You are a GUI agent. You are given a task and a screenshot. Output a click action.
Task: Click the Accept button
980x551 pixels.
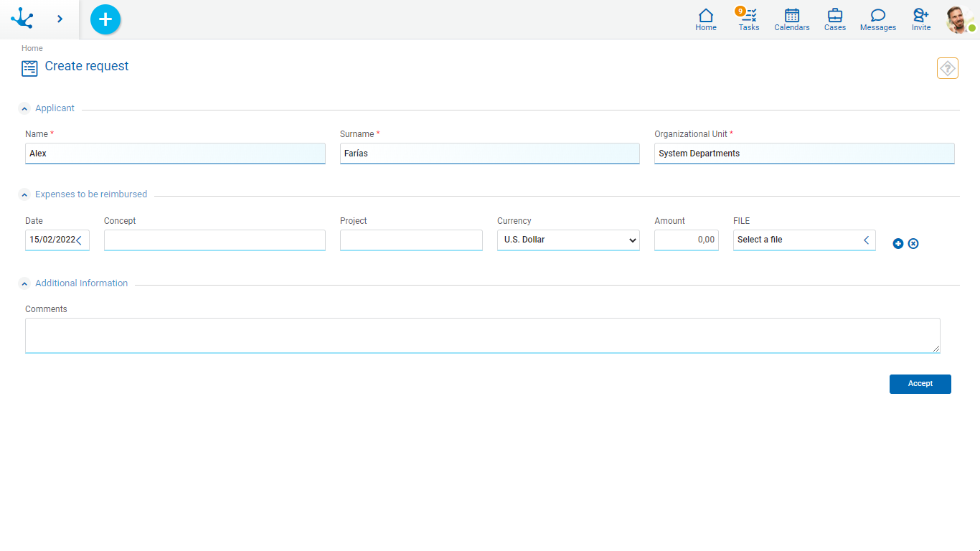[x=920, y=384]
